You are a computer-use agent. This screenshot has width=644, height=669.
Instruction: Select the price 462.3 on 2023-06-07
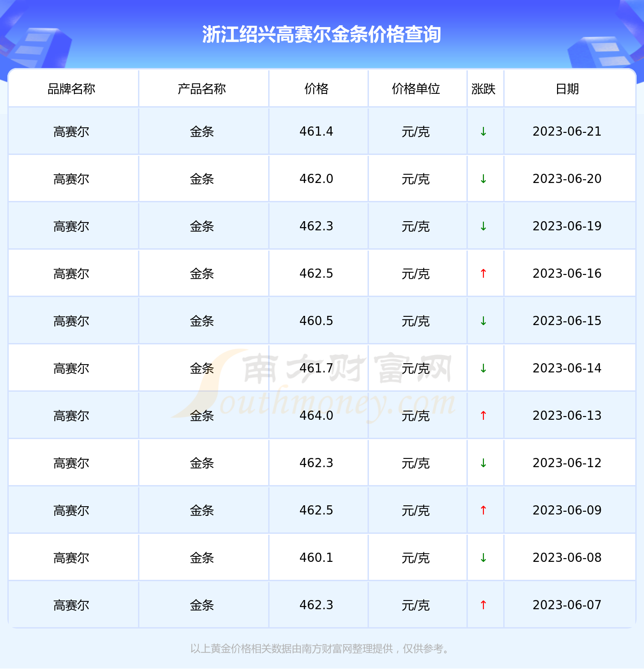click(x=316, y=605)
